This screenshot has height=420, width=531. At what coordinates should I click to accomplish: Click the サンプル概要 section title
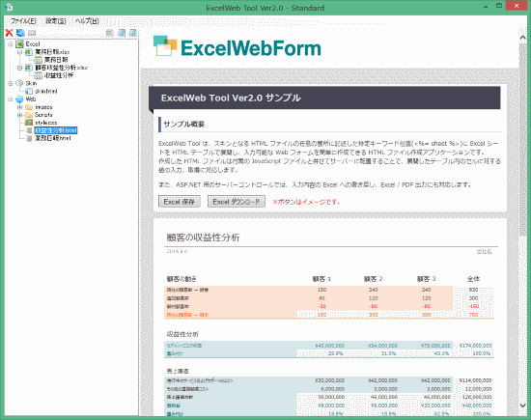(x=183, y=124)
